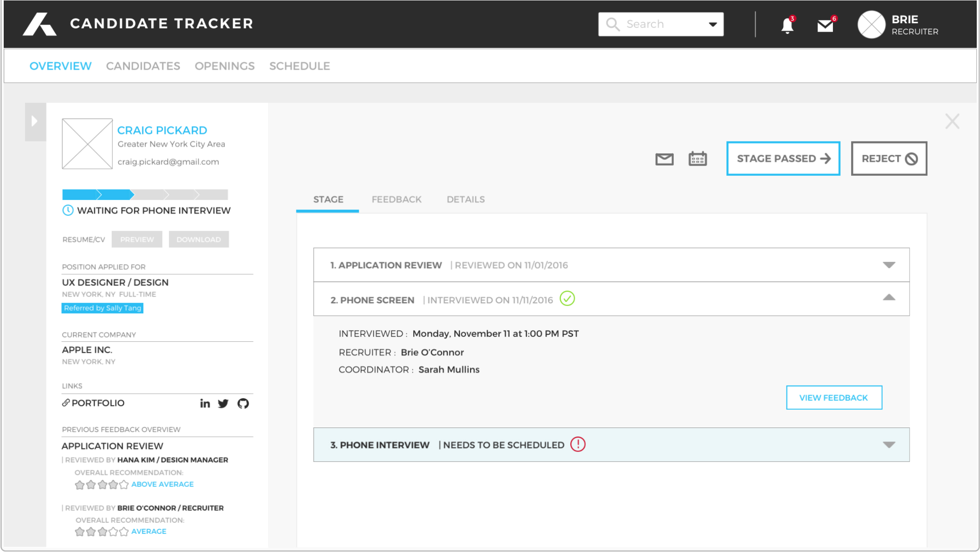Open Craig's Twitter profile icon
The width and height of the screenshot is (980, 552).
(223, 404)
